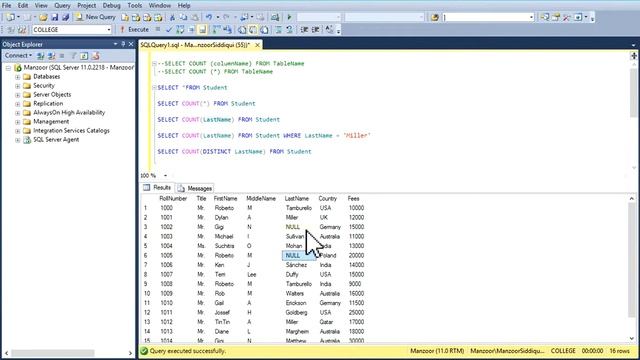Click the Disconnect icon in Object Explorer

[x=51, y=56]
